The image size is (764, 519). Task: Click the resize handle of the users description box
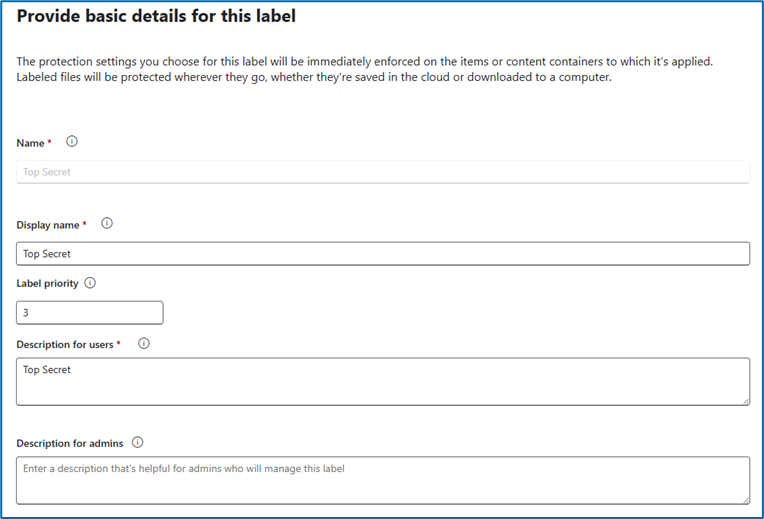[745, 400]
